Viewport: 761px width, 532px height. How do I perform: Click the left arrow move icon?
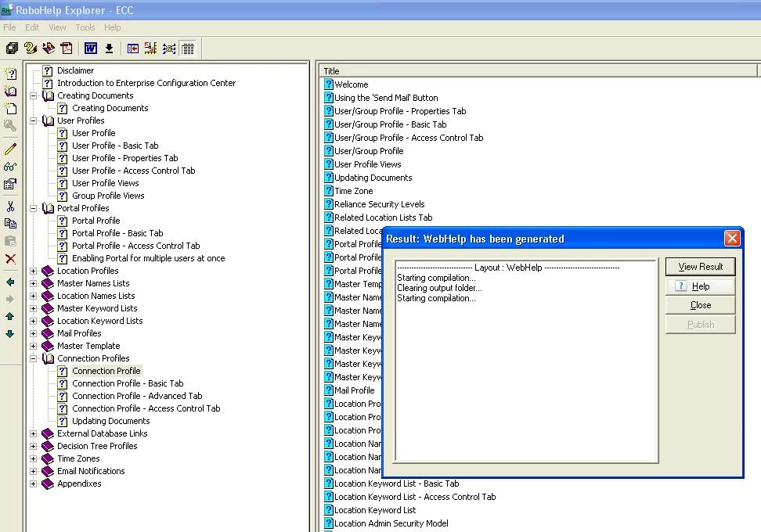point(10,282)
